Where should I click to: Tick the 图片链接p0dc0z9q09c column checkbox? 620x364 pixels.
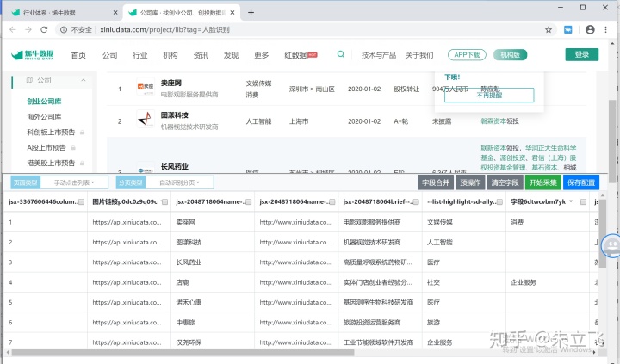coord(164,202)
